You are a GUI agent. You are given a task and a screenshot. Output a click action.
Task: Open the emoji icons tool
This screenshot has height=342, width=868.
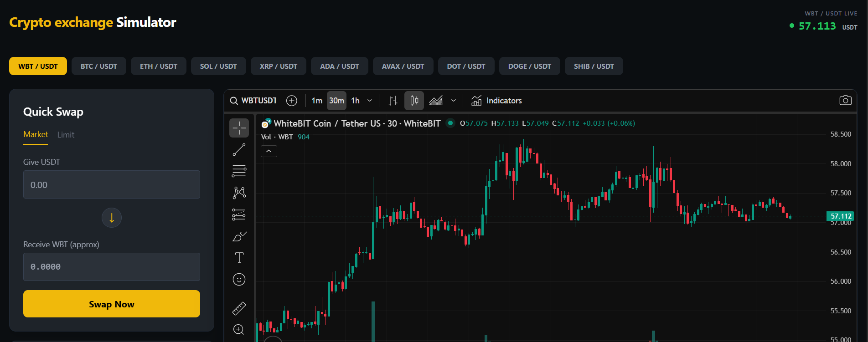pyautogui.click(x=239, y=279)
